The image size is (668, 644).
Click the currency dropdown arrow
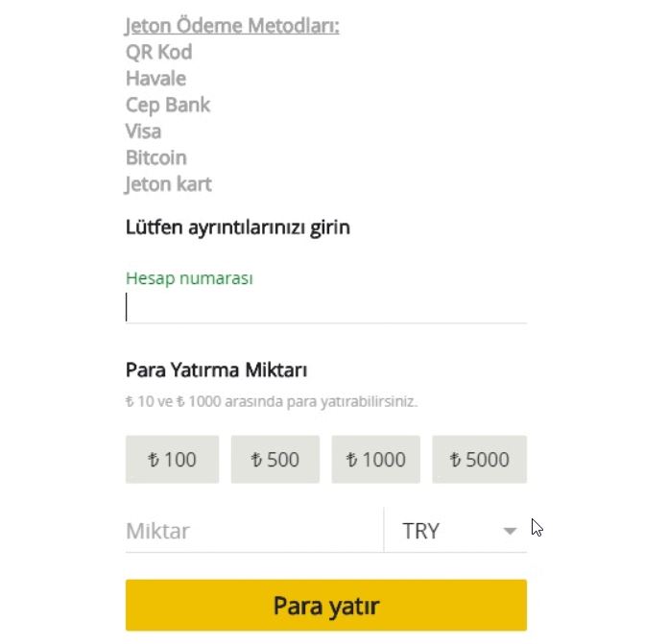click(510, 531)
